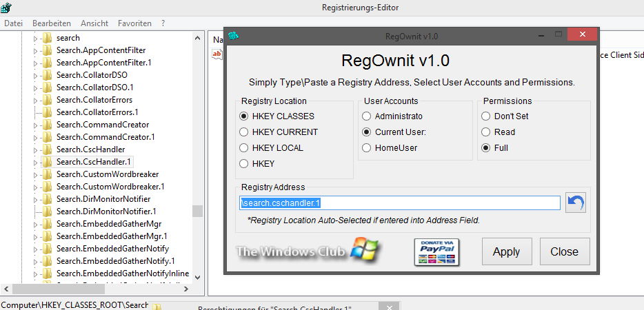Screen dimensions: 644x310
Task: Open the Favoriten menu
Action: [134, 23]
